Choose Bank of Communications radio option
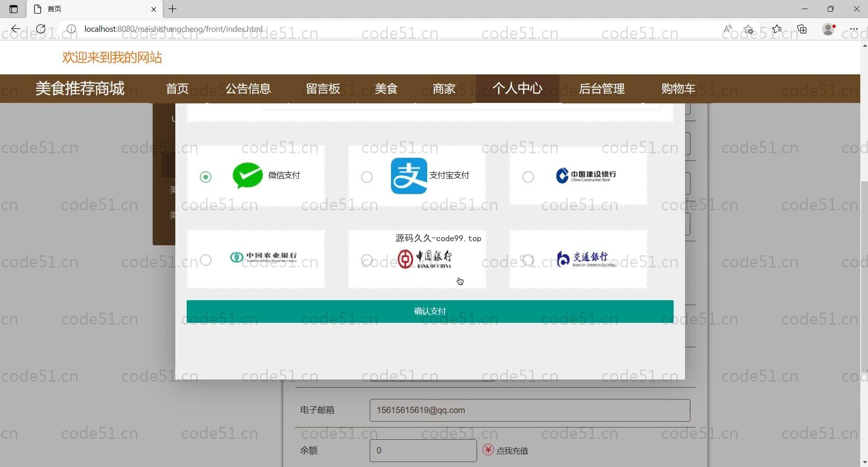 [x=528, y=260]
